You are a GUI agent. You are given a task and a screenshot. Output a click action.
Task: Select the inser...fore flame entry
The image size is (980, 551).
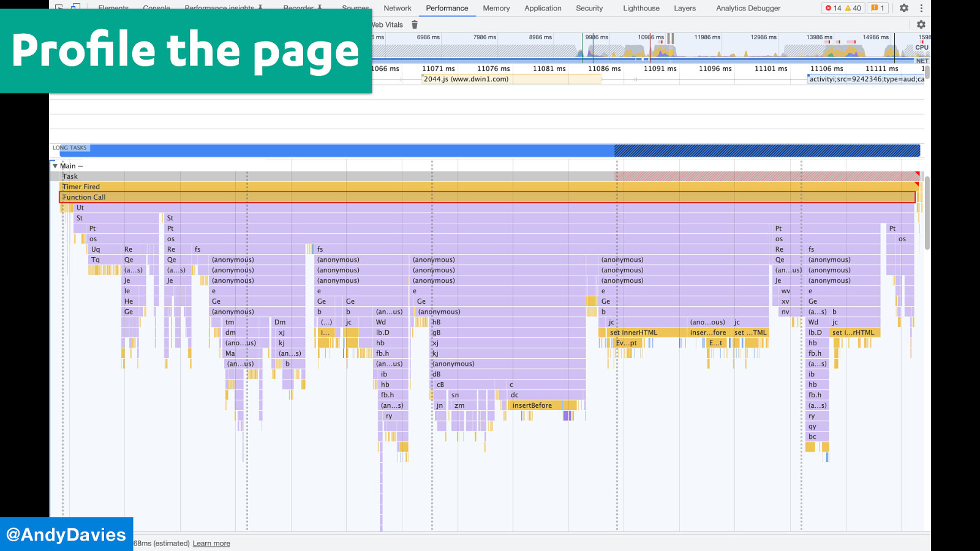coord(708,332)
